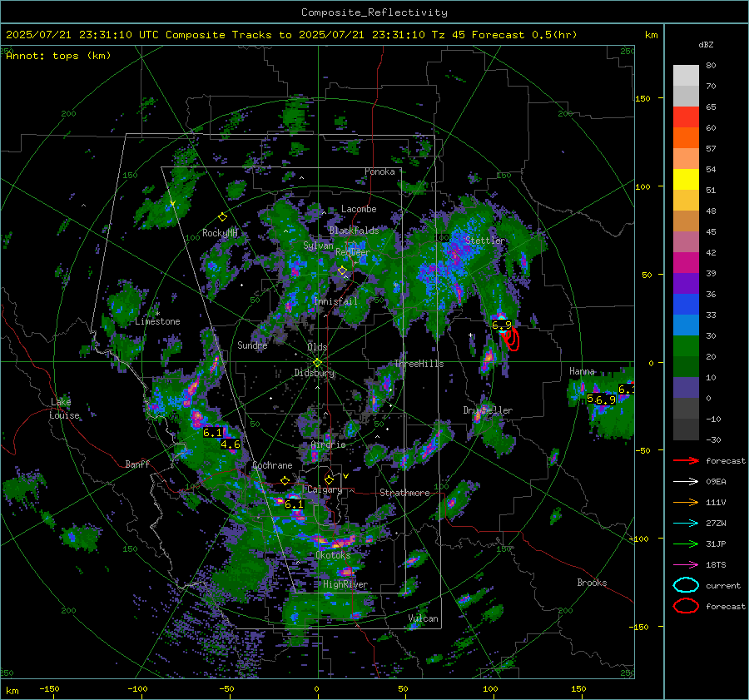This screenshot has height=700, width=749.
Task: Click the 'Annot: tops (km)' annotation text
Action: (58, 56)
